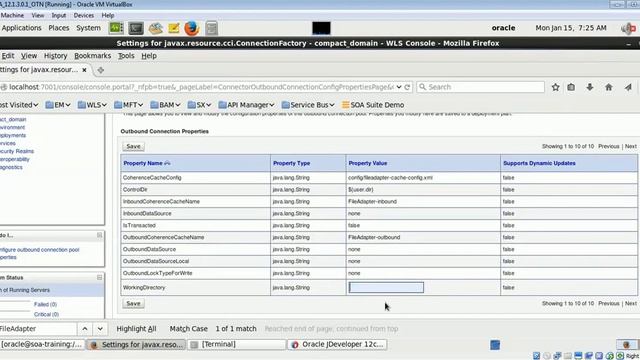Open the Firefox Edit menu
This screenshot has width=640, height=360.
[x=7, y=56]
